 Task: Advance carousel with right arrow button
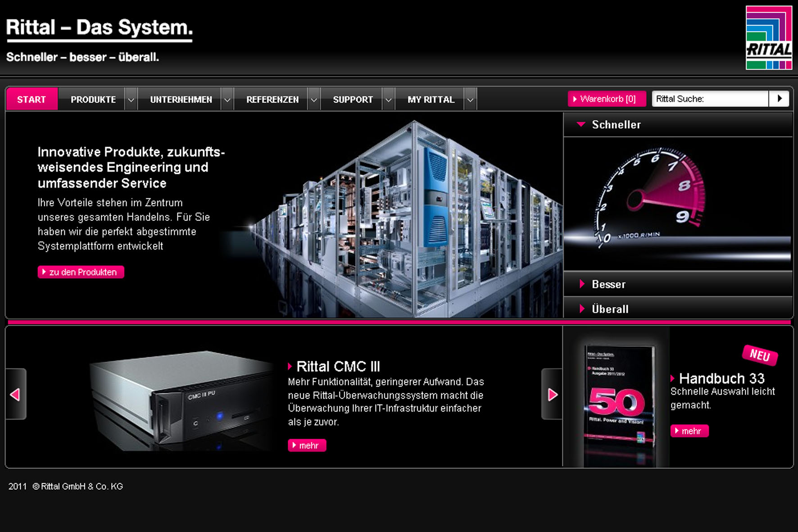tap(552, 394)
